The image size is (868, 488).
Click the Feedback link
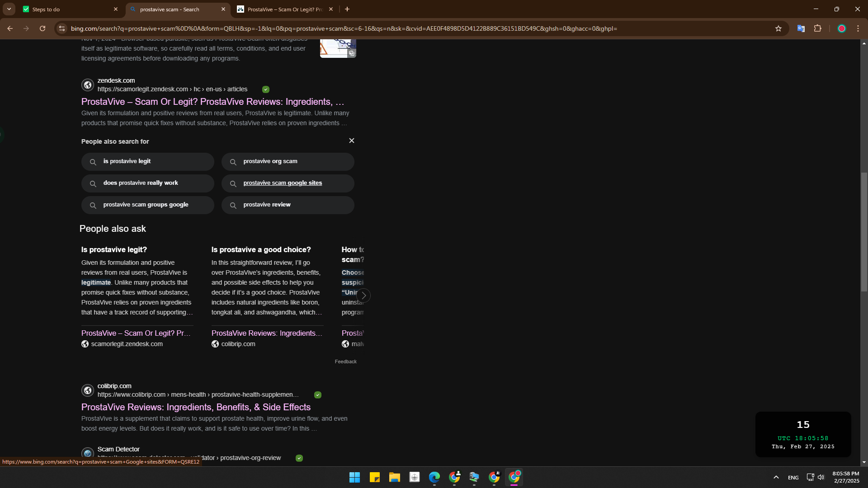345,361
